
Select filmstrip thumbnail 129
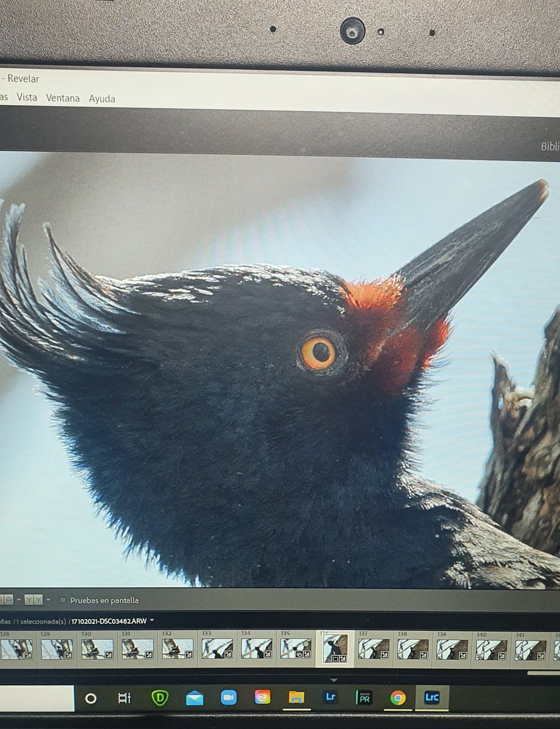pos(57,648)
